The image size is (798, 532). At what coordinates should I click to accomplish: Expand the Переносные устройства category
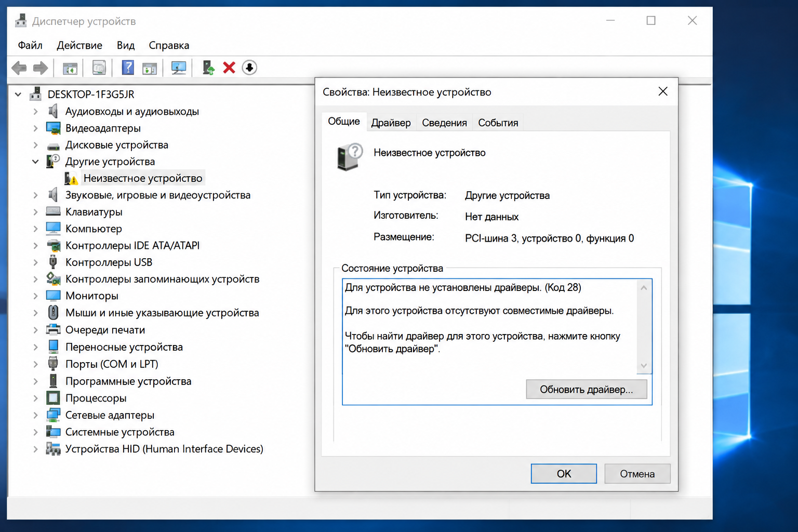35,347
